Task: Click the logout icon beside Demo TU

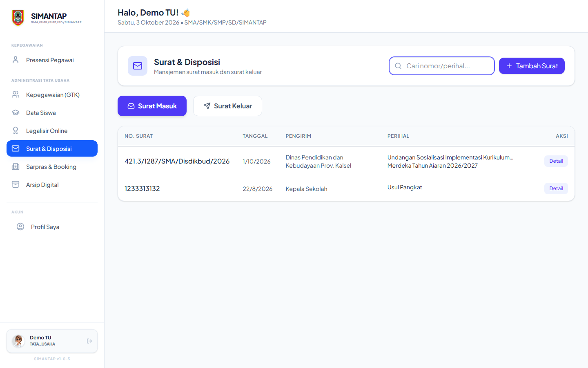Action: tap(89, 341)
